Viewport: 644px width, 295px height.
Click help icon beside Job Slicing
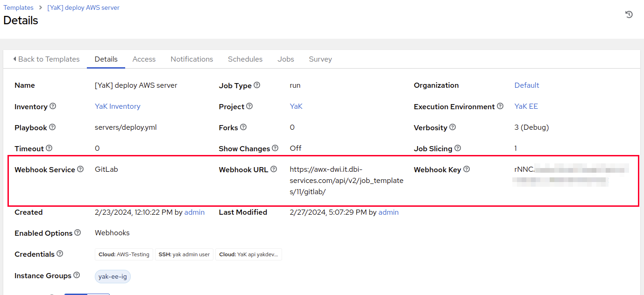(x=458, y=148)
